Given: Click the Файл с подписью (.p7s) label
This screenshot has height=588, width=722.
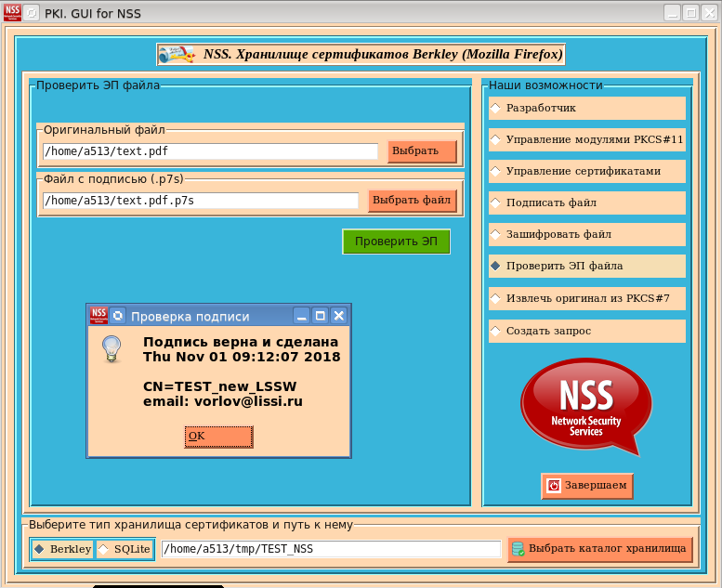Looking at the screenshot, I should (113, 179).
